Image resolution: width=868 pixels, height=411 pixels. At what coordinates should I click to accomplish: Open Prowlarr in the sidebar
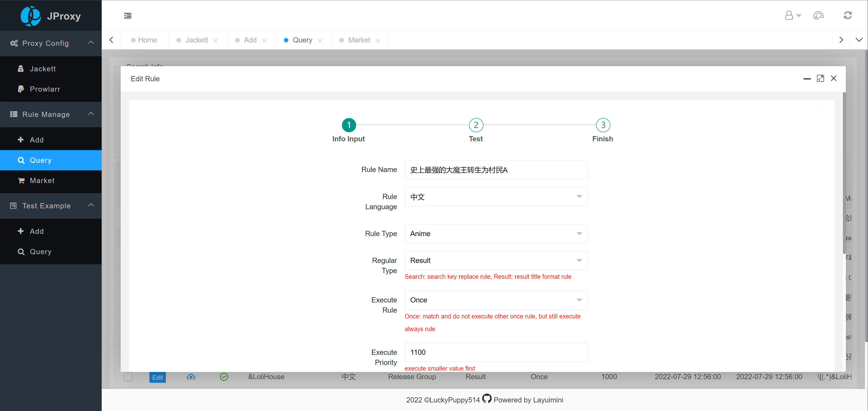45,89
